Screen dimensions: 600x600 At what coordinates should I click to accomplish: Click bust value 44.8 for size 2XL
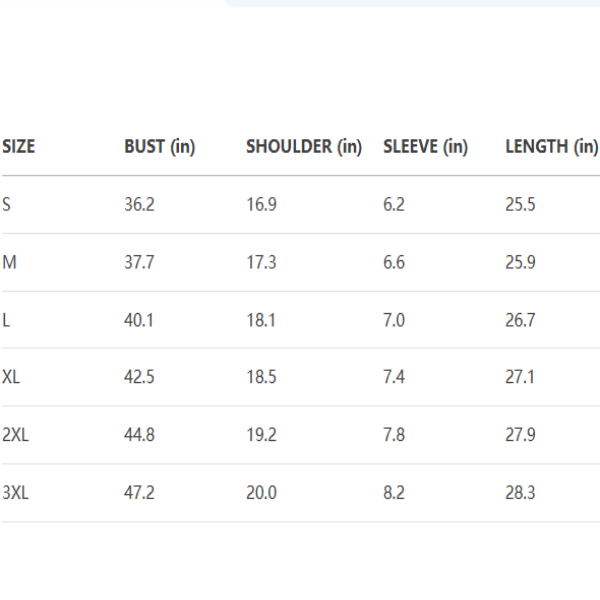click(139, 436)
